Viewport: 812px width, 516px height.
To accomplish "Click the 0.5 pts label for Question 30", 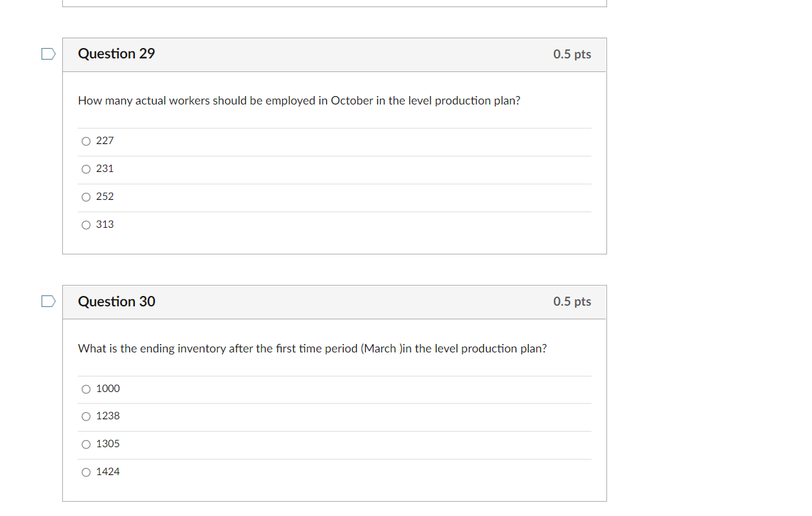I will click(572, 301).
